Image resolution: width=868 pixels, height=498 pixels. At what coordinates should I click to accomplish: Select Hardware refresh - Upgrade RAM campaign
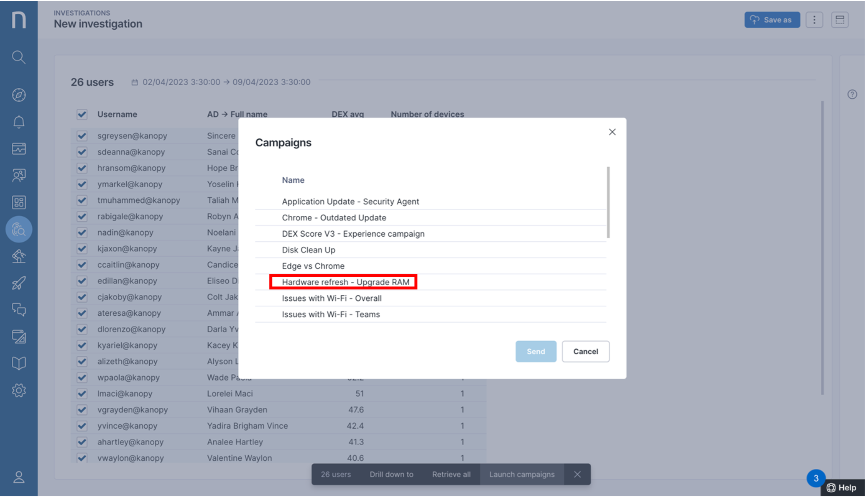pos(345,282)
